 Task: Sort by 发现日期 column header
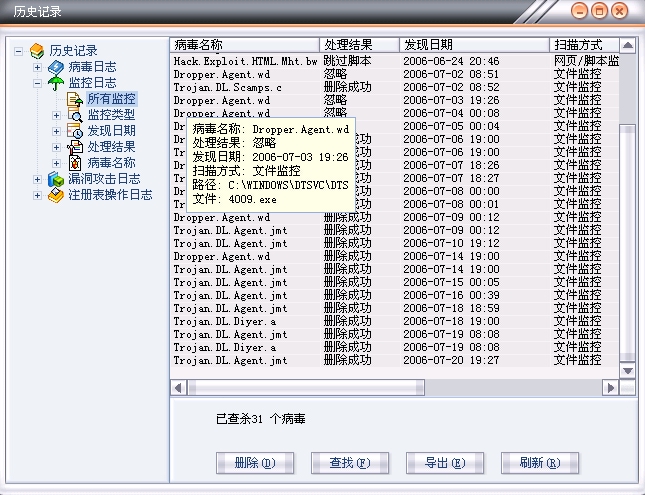[474, 45]
